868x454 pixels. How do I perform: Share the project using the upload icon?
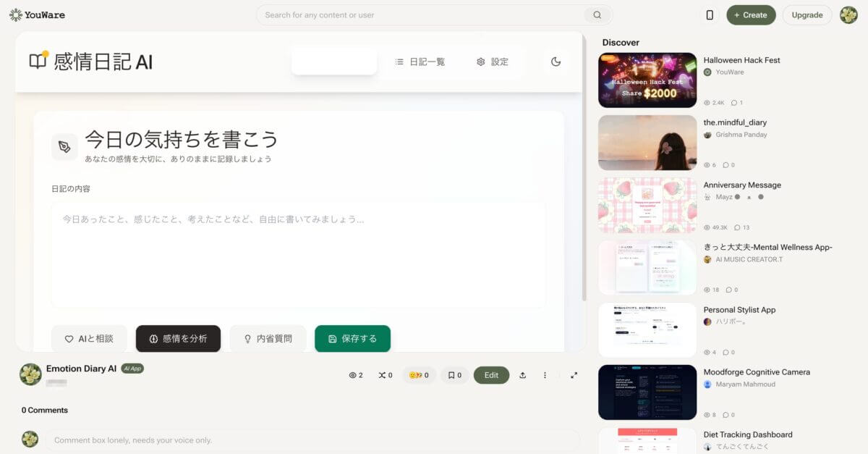click(523, 375)
